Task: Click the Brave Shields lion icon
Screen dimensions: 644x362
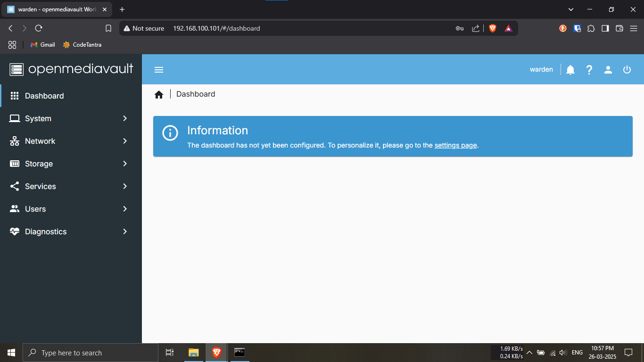Action: coord(493,28)
